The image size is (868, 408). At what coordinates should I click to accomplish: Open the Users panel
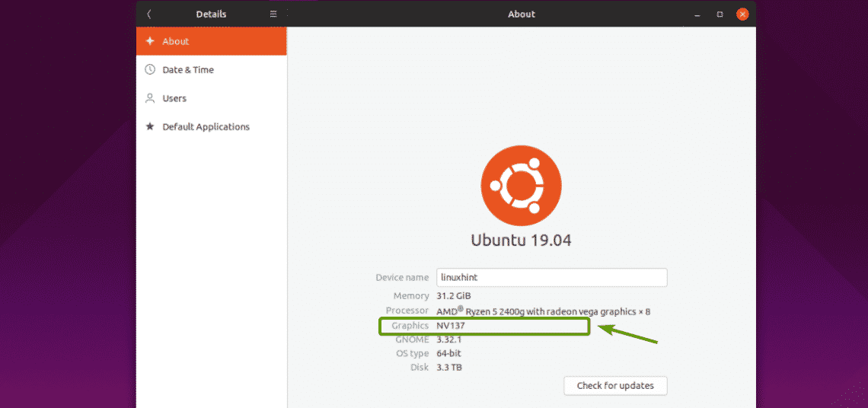[212, 98]
